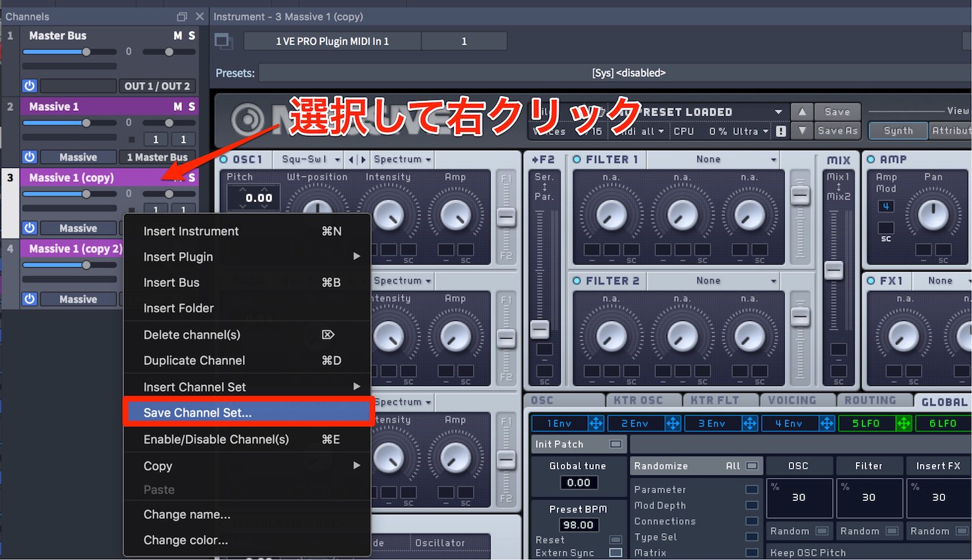Screen dimensions: 972x560
Task: Switch to VOICING tab
Action: [797, 400]
